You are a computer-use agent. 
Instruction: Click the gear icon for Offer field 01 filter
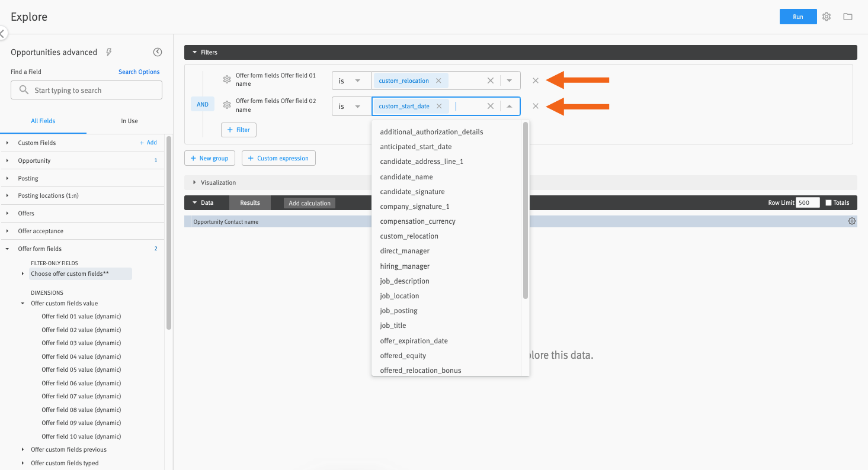227,79
